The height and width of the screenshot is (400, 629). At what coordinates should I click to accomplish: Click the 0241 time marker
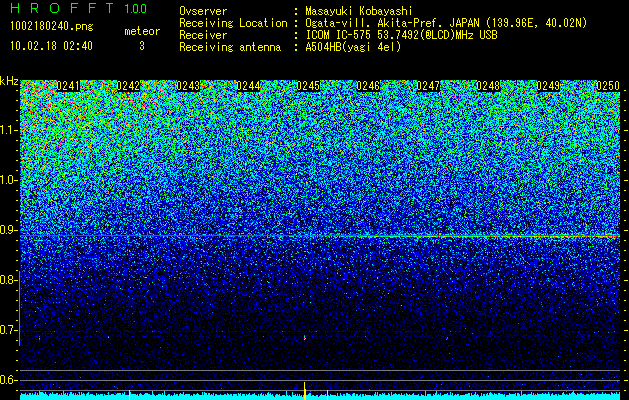pyautogui.click(x=68, y=86)
